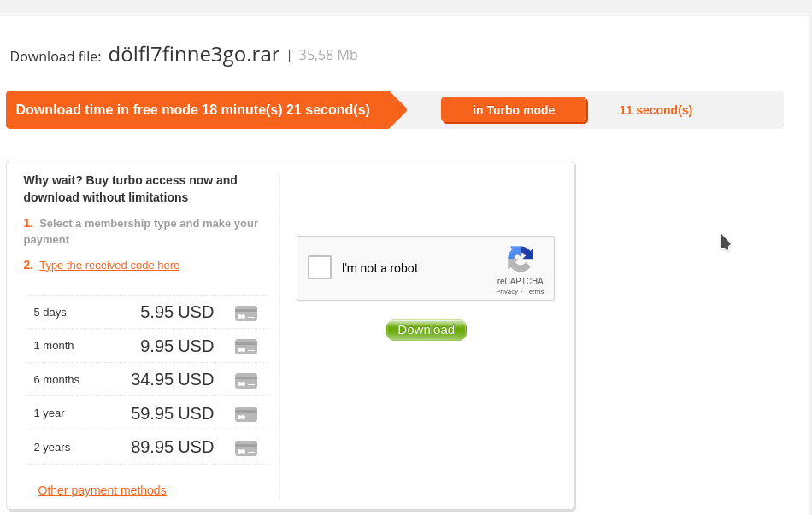Click the file name dölfl7finne3go.rar
The width and height of the screenshot is (812, 515).
pos(194,54)
